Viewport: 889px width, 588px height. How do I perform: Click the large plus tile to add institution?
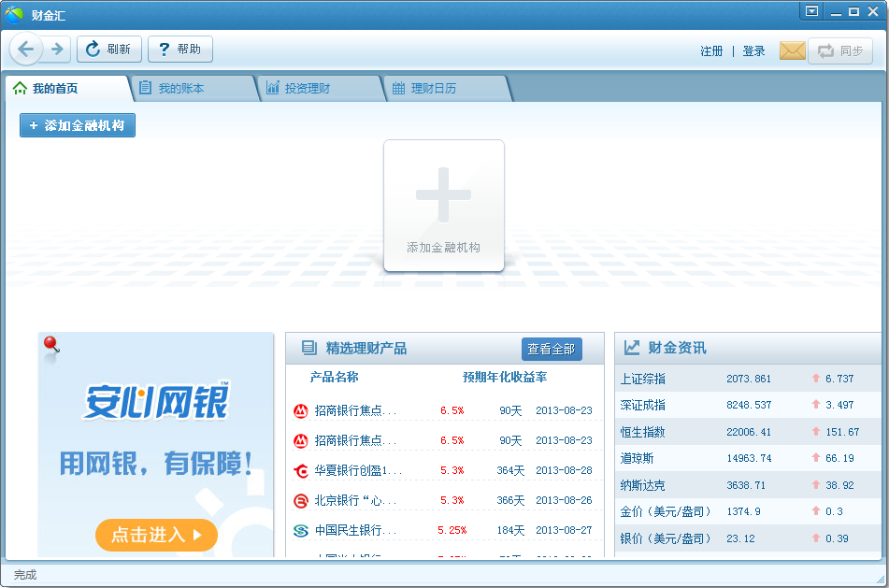(444, 205)
